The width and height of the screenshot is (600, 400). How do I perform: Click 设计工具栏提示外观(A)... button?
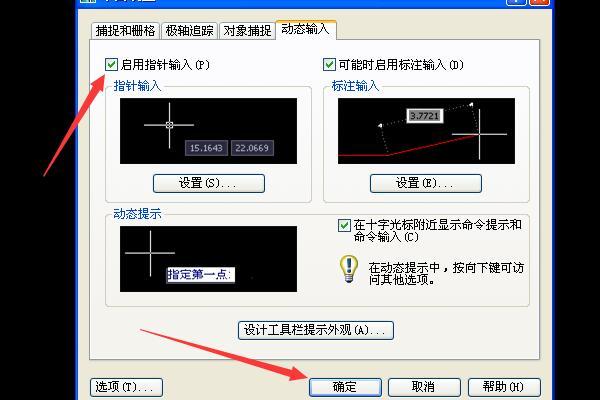pos(316,330)
